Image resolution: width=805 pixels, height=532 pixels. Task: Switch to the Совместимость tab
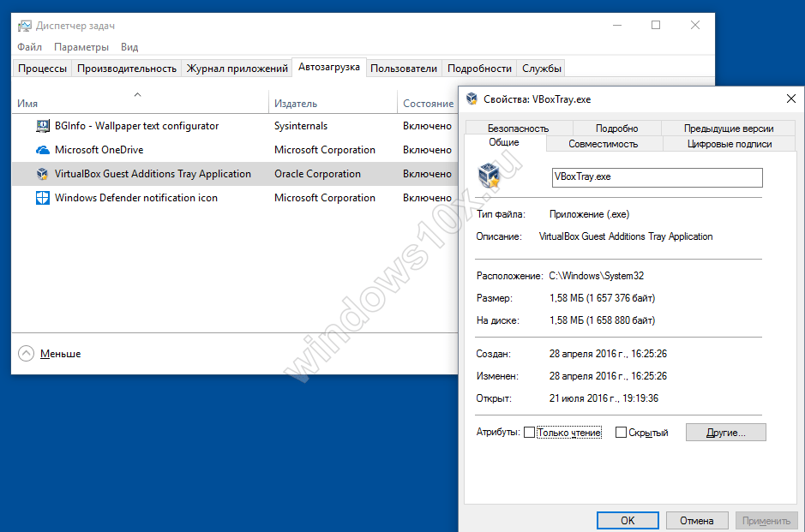pos(603,144)
